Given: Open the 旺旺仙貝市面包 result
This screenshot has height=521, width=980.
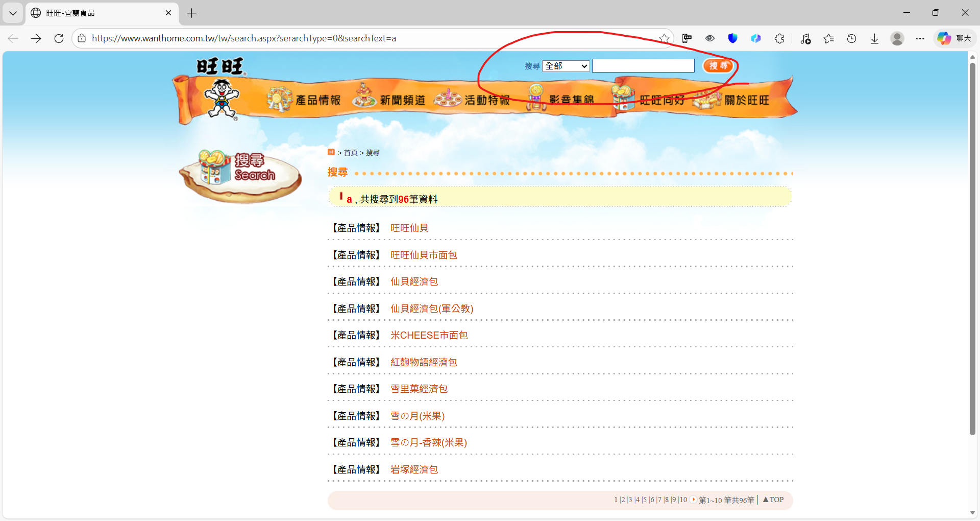Looking at the screenshot, I should click(x=424, y=255).
